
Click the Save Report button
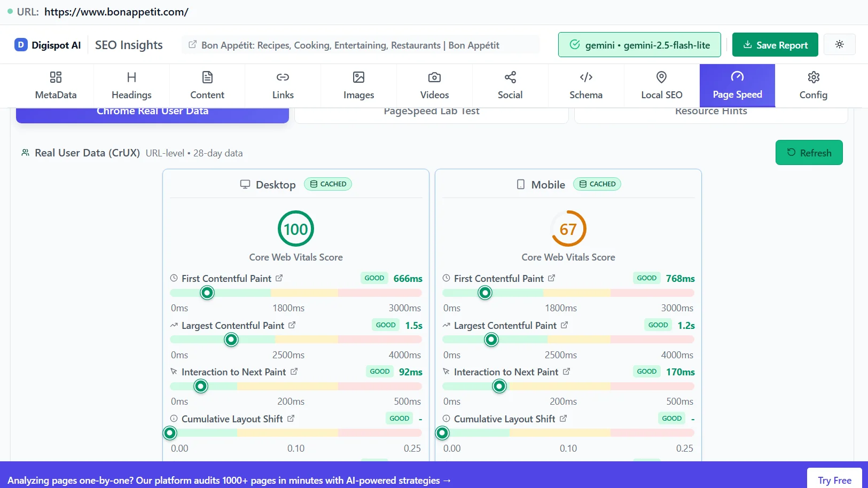coord(775,45)
